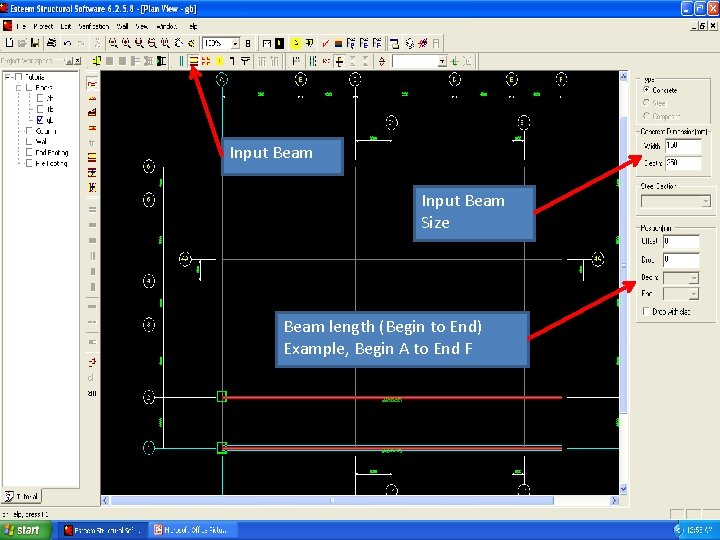Open the Project menu
The image size is (720, 540).
click(x=43, y=27)
